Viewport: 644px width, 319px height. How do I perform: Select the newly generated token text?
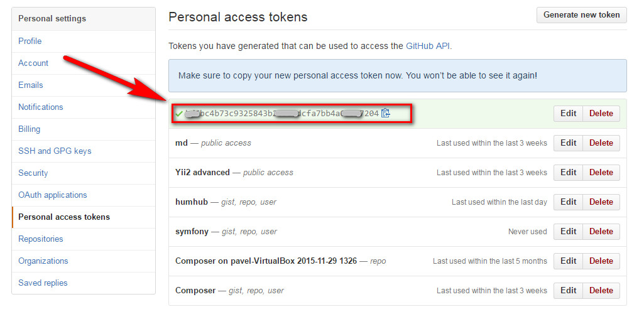pyautogui.click(x=281, y=114)
